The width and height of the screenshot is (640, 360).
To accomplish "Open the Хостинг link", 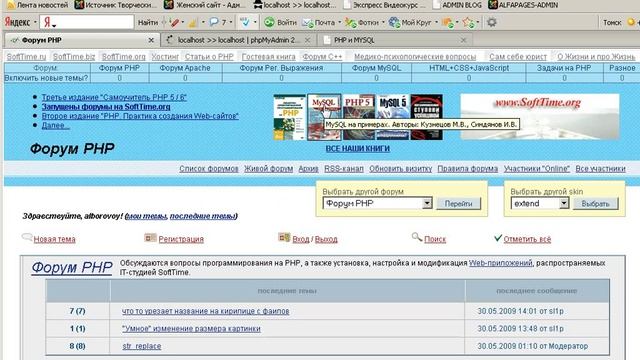I will click(165, 57).
